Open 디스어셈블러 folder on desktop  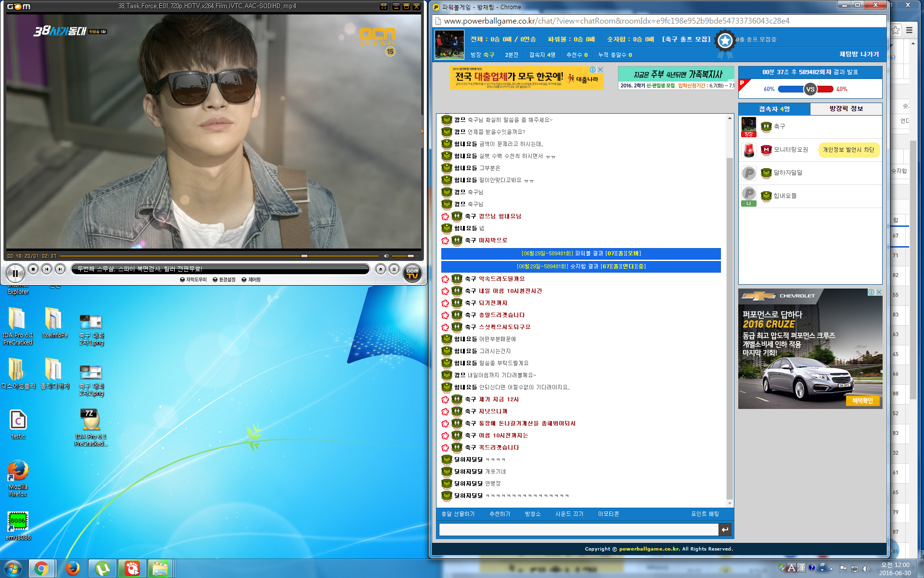(x=18, y=373)
